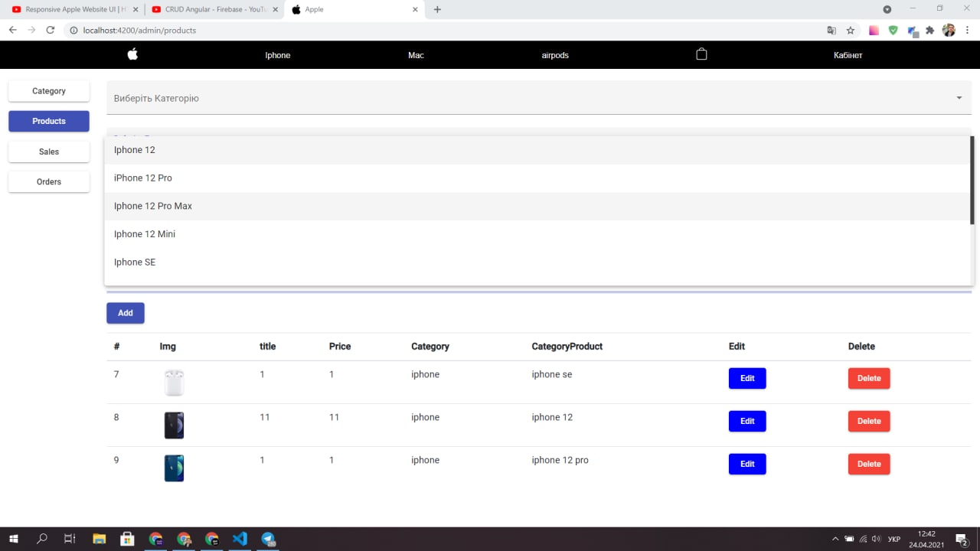980x551 pixels.
Task: Click the browser forward arrow
Action: click(31, 30)
